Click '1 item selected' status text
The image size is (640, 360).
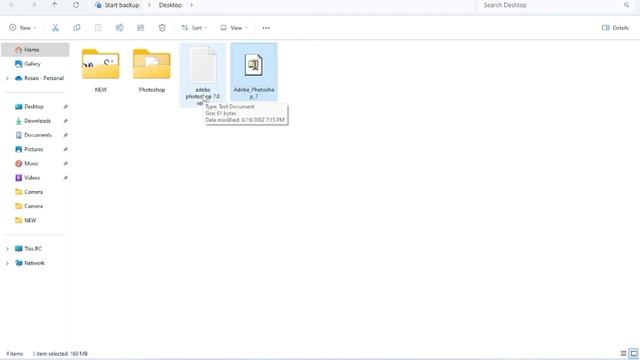(x=50, y=354)
